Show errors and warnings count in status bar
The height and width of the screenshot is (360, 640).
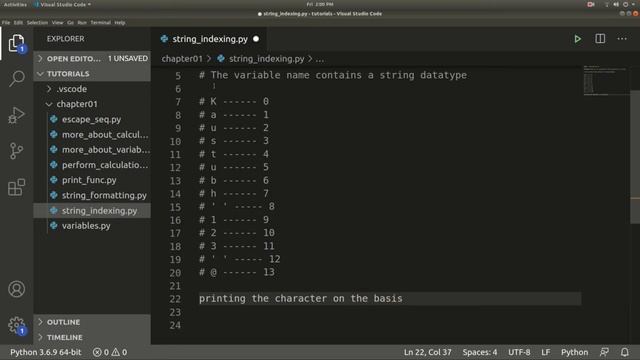[x=110, y=352]
